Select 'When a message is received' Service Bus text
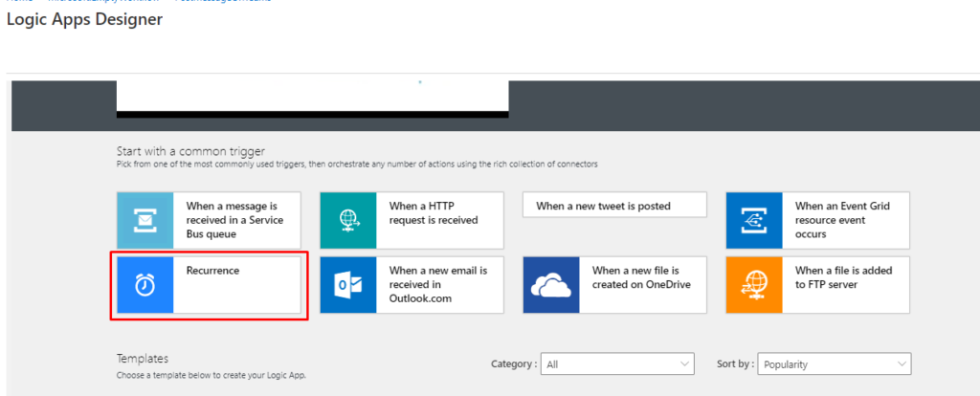980x396 pixels. 232,219
